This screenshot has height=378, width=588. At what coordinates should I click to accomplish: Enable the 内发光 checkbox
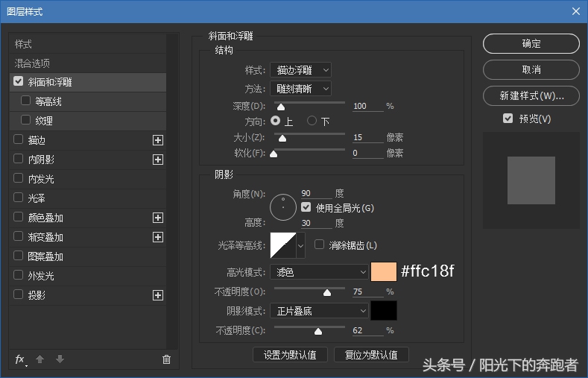[x=18, y=177]
